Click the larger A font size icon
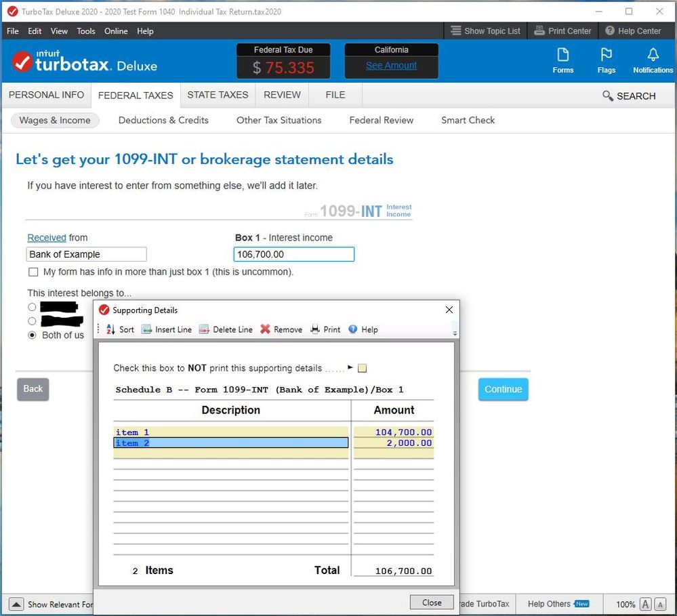677x616 pixels. (x=645, y=604)
